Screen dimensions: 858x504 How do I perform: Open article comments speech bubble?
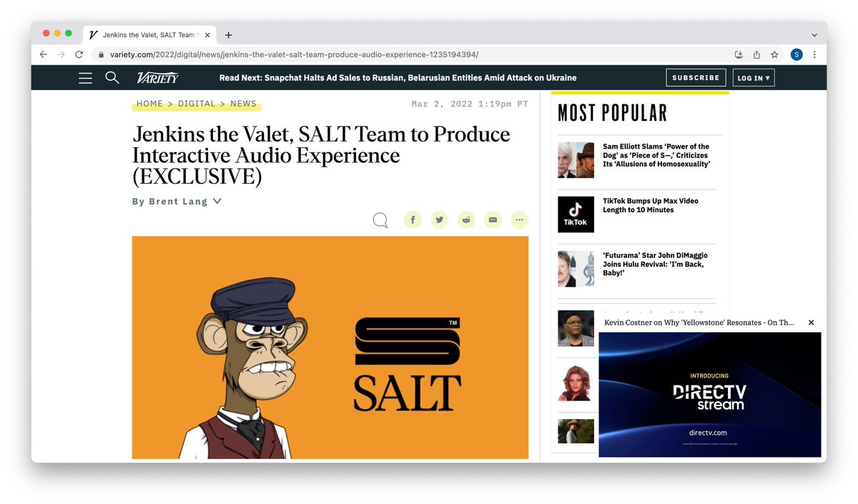click(x=380, y=219)
